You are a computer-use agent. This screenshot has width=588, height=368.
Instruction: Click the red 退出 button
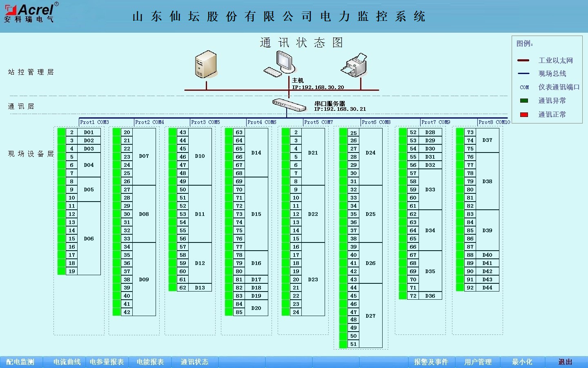pyautogui.click(x=566, y=362)
